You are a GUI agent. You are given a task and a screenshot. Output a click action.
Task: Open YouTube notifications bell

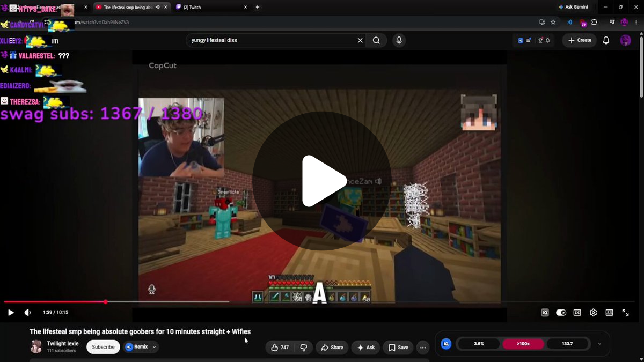point(606,40)
